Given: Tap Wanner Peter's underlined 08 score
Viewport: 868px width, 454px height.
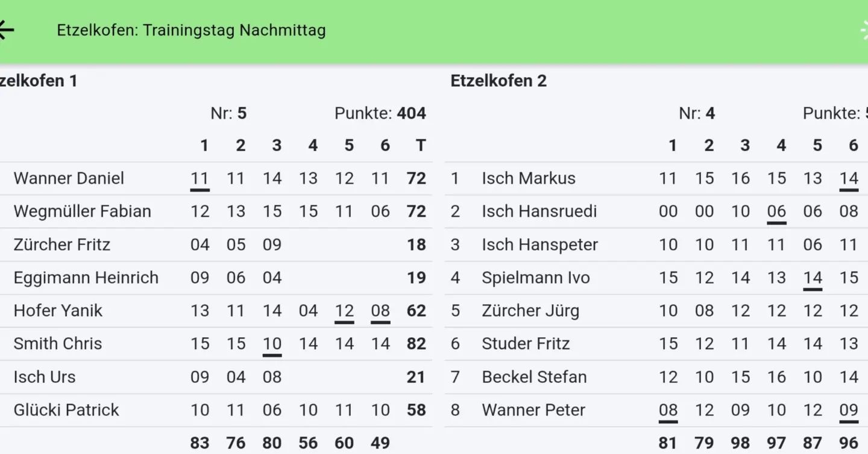Looking at the screenshot, I should [668, 410].
